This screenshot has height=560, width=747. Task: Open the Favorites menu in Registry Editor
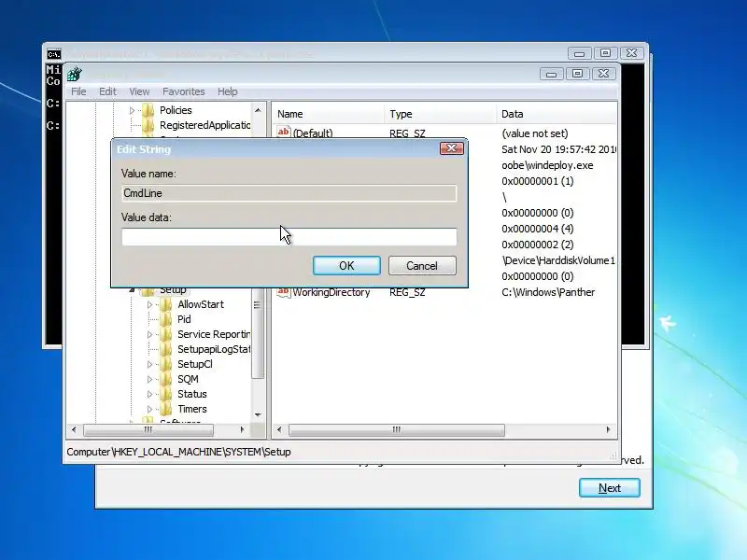tap(183, 91)
